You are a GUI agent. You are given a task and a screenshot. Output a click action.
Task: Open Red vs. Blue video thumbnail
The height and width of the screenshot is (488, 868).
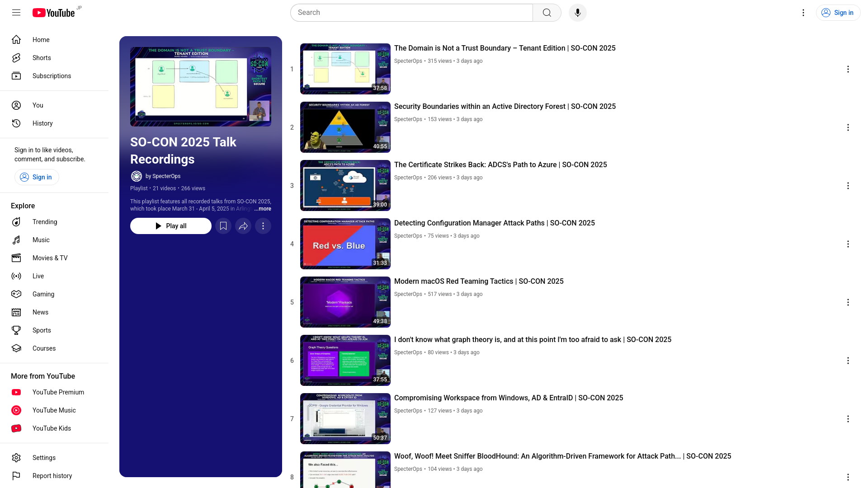click(345, 244)
